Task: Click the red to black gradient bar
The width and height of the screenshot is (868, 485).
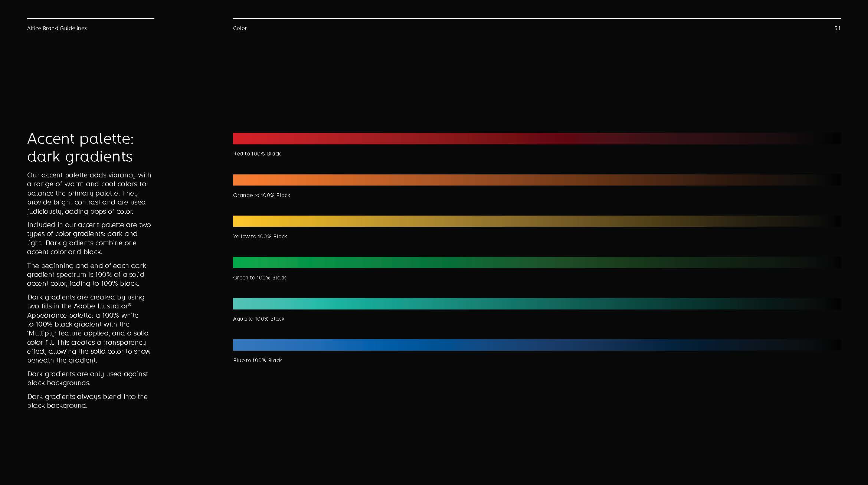Action: pyautogui.click(x=537, y=138)
